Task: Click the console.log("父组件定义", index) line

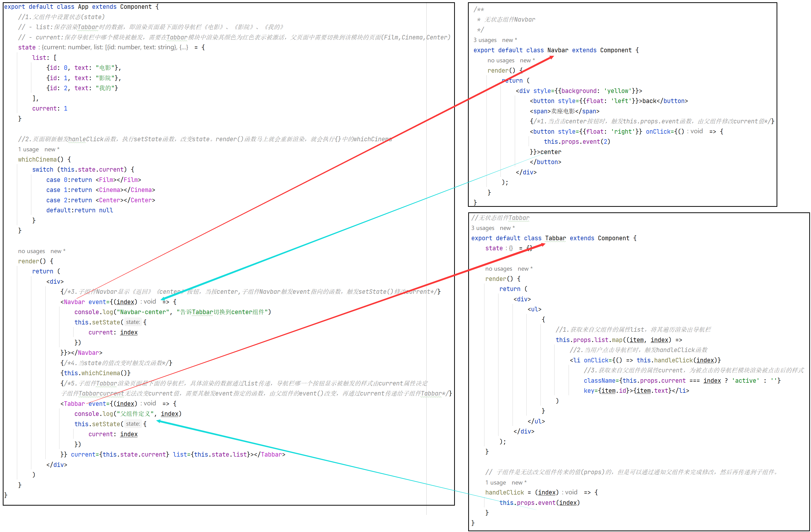Action: (x=128, y=414)
